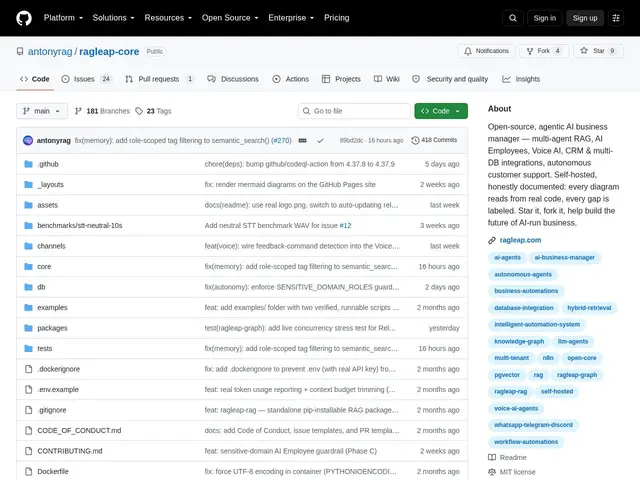Open the benchmarks/stt-neutral-10s folder

[80, 225]
